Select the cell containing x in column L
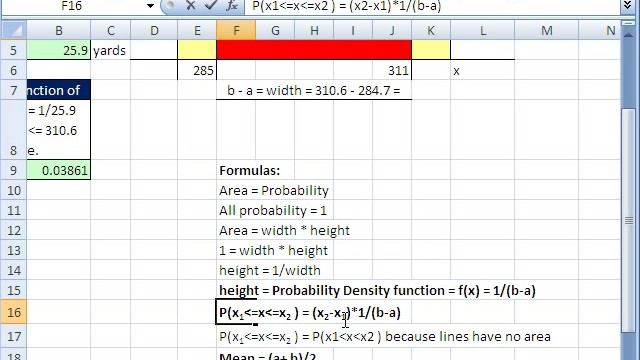Image resolution: width=640 pixels, height=360 pixels. pos(482,70)
